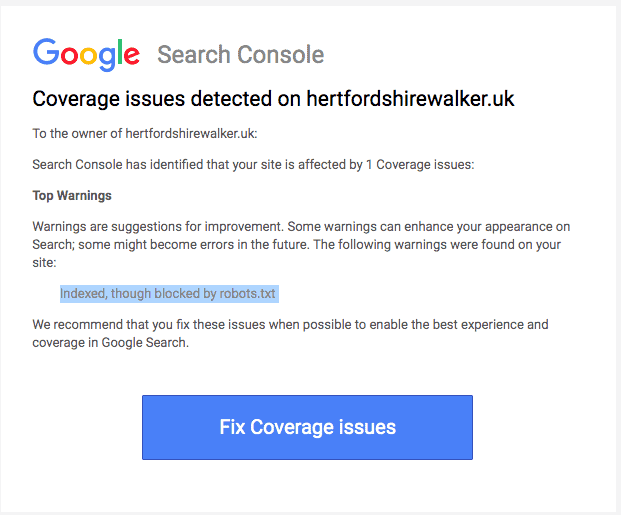The width and height of the screenshot is (621, 515).
Task: Click the Fix Coverage issues button
Action: pos(307,427)
